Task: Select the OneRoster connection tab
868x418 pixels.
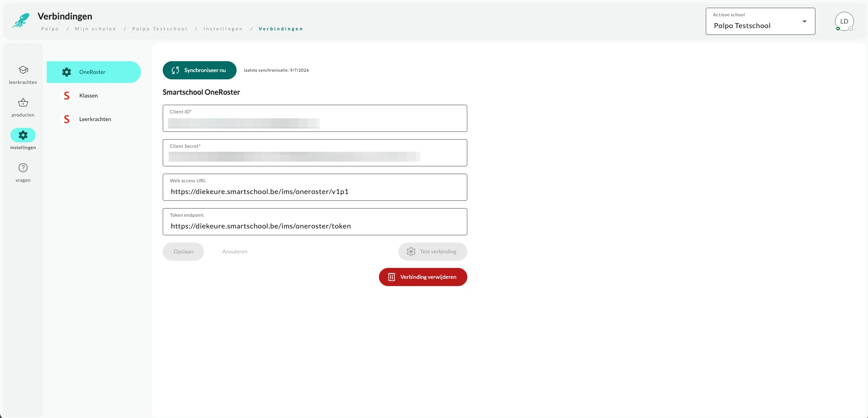Action: [x=94, y=72]
